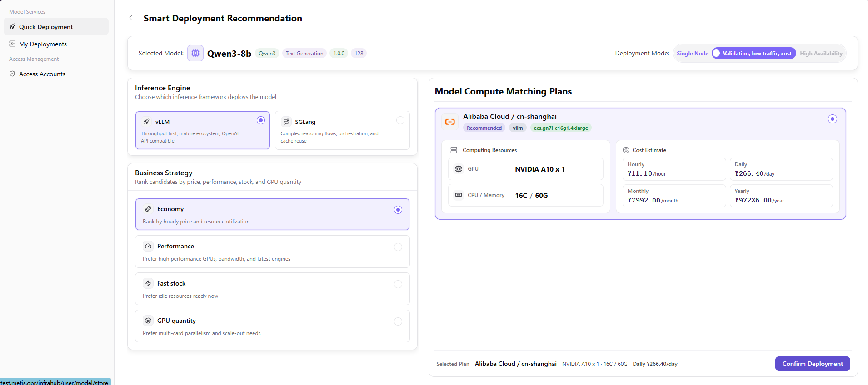
Task: Click the CPU / Memory icon
Action: click(x=459, y=195)
